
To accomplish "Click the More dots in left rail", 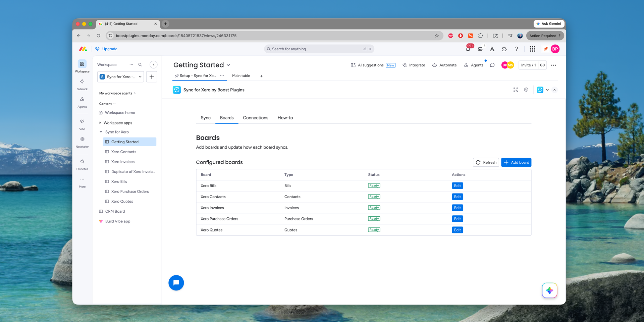I will (82, 182).
